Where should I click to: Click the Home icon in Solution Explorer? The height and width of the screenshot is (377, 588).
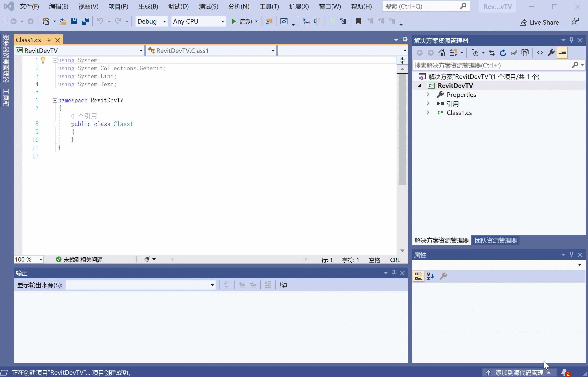click(442, 53)
